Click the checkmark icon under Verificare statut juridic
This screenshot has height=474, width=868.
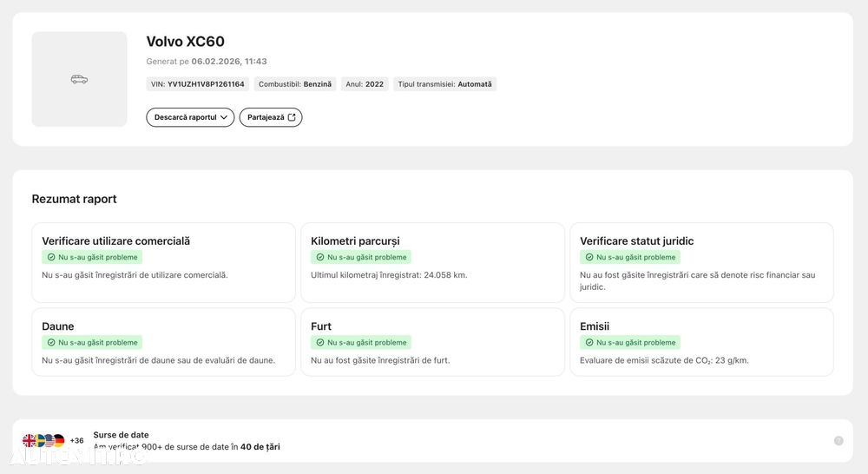click(589, 257)
